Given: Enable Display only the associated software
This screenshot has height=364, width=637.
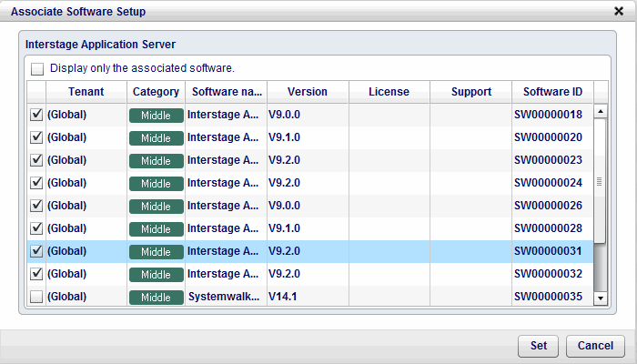Looking at the screenshot, I should [37, 68].
